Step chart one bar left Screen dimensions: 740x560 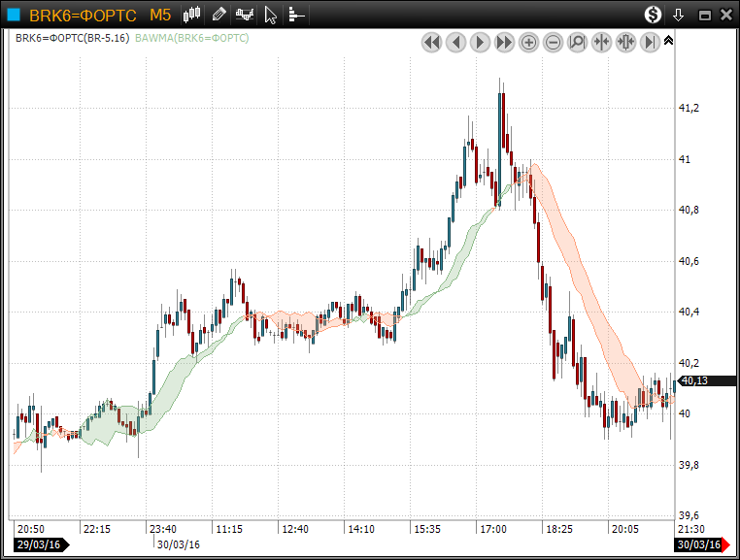tap(455, 42)
